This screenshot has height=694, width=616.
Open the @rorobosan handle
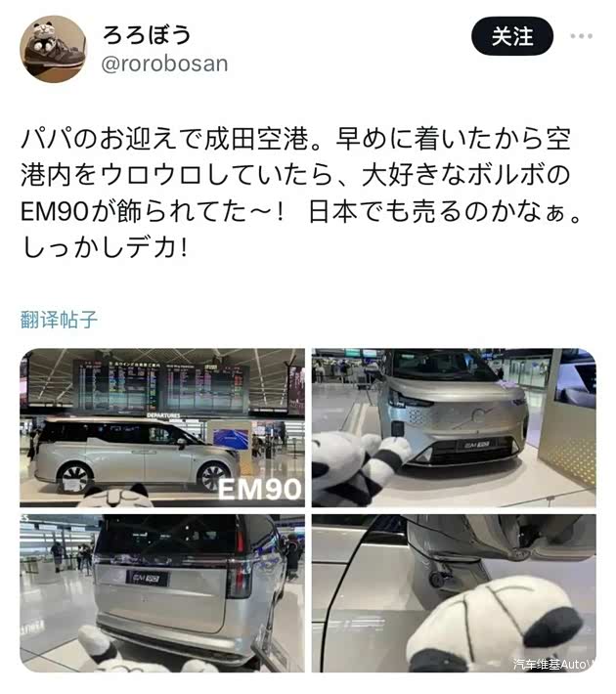[164, 64]
